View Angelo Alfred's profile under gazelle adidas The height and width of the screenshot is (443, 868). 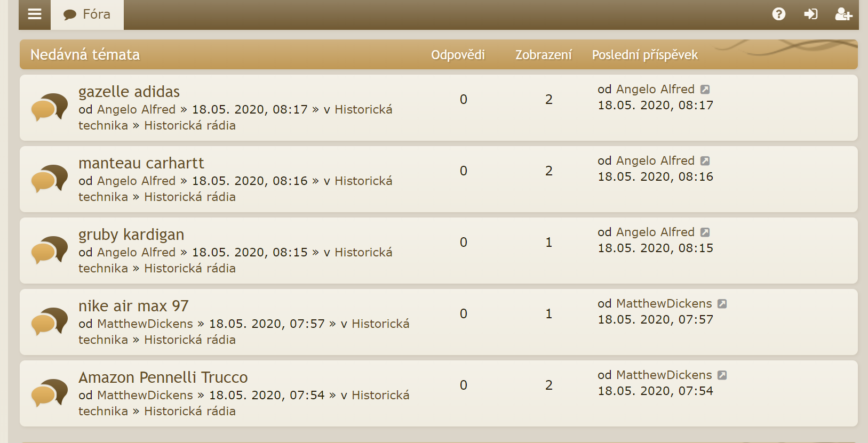[136, 110]
